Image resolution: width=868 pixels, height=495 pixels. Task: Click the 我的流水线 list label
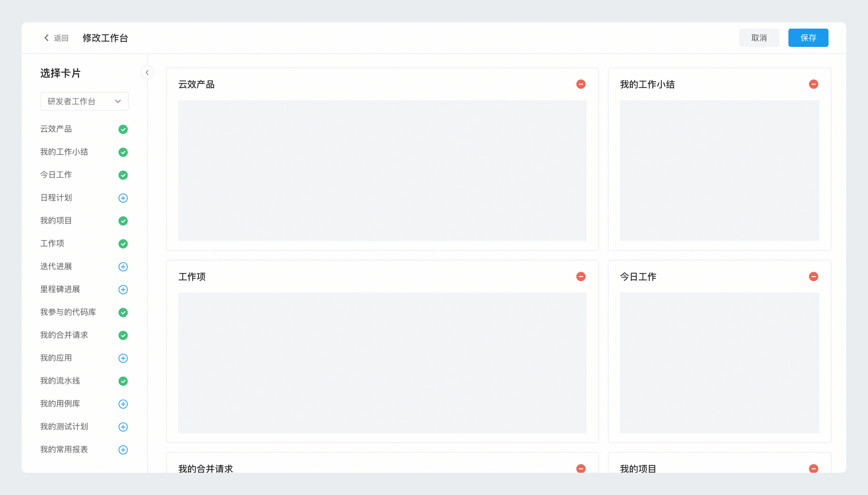60,381
